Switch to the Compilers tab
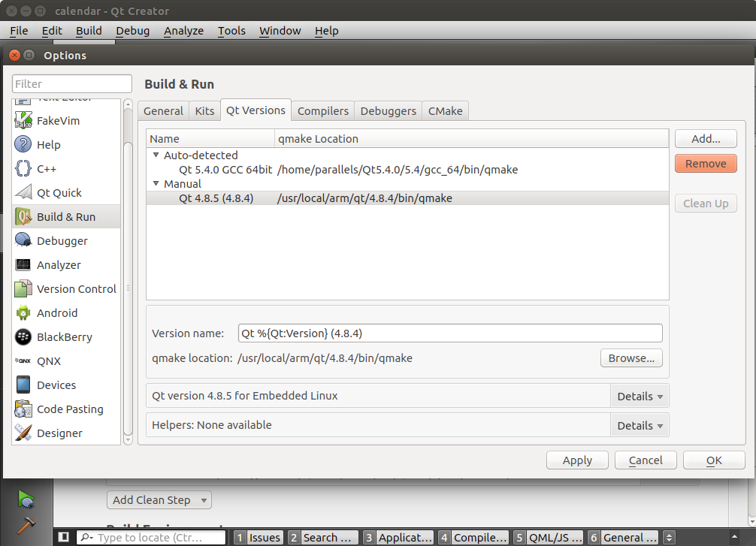Image resolution: width=756 pixels, height=546 pixels. coord(322,111)
